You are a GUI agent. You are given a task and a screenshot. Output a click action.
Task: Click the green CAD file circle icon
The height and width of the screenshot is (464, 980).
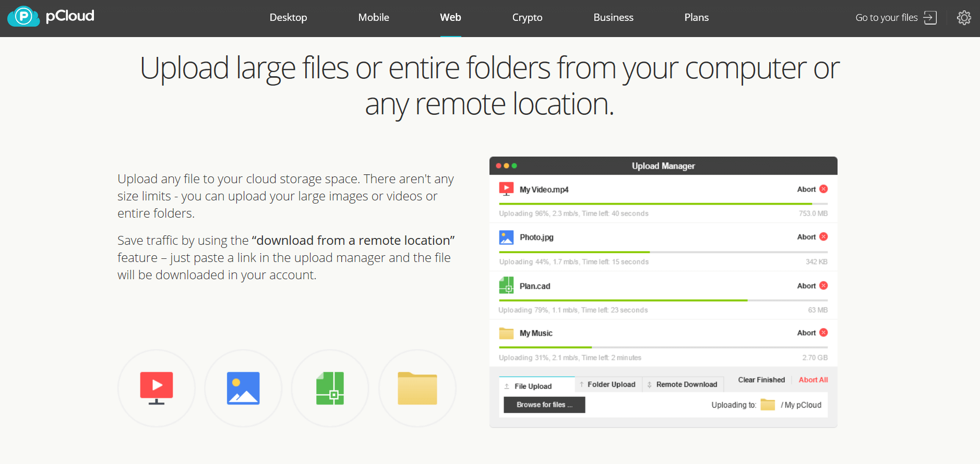(330, 388)
